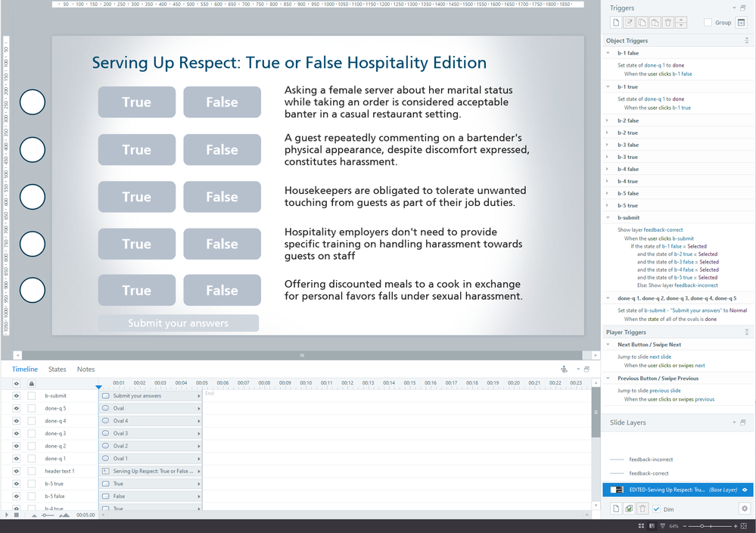
Task: Switch to normal slide view icon
Action: pos(652,525)
